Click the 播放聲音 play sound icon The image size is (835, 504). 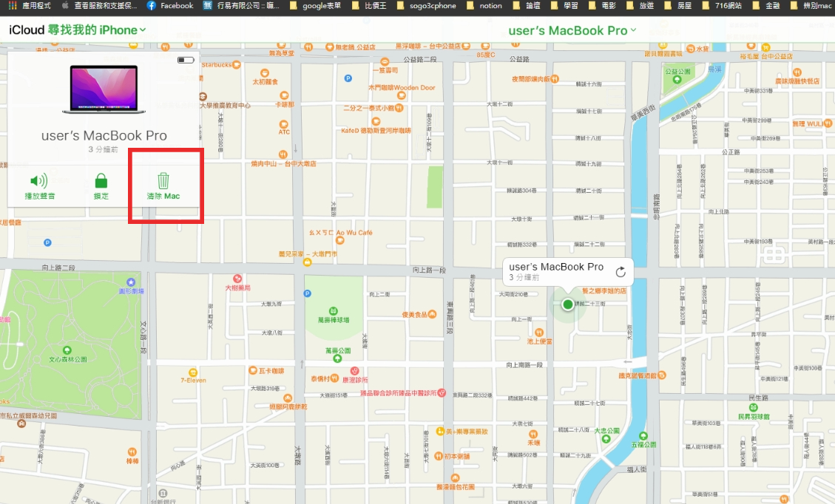coord(39,181)
